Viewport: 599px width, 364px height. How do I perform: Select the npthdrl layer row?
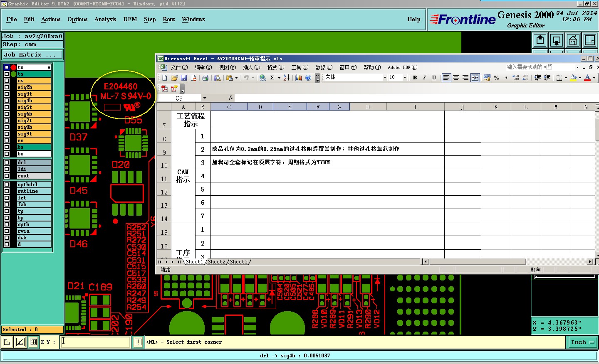click(x=34, y=184)
